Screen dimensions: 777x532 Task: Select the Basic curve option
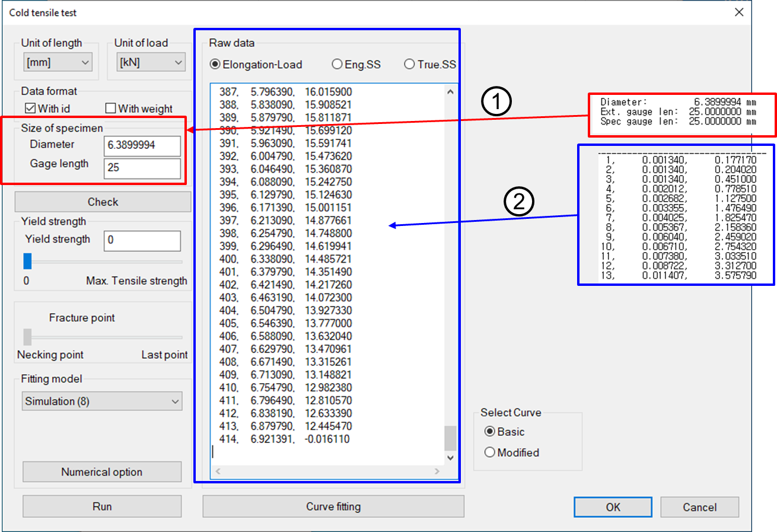(x=490, y=432)
